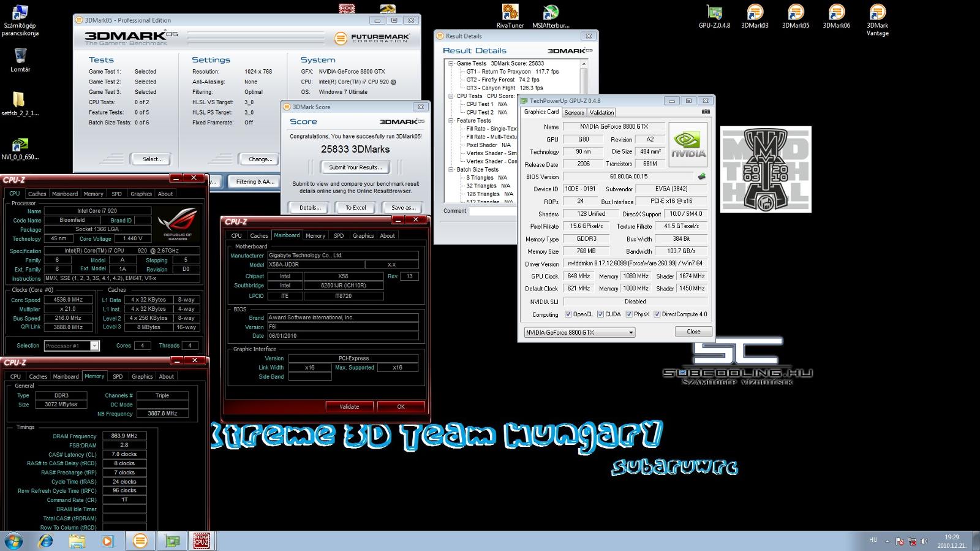Click the Save as... button
The image size is (980, 551).
click(x=403, y=208)
